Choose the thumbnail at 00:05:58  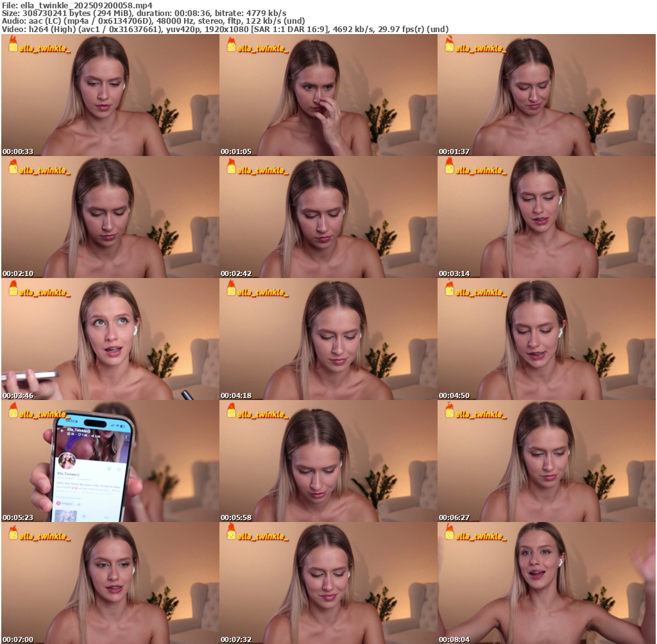point(328,461)
